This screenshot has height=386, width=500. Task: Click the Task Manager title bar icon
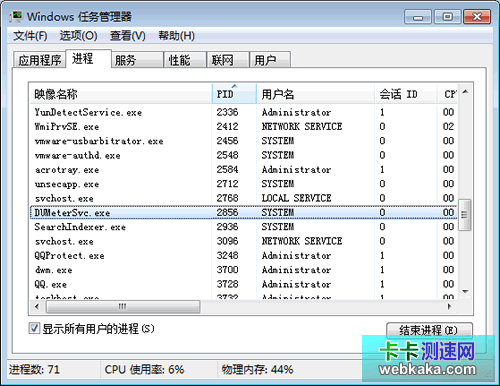point(16,16)
